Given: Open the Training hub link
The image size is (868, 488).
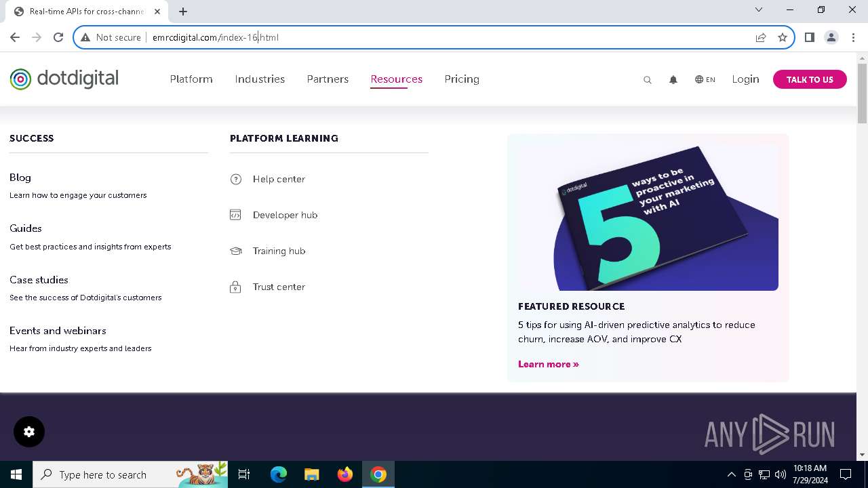Looking at the screenshot, I should pos(279,251).
